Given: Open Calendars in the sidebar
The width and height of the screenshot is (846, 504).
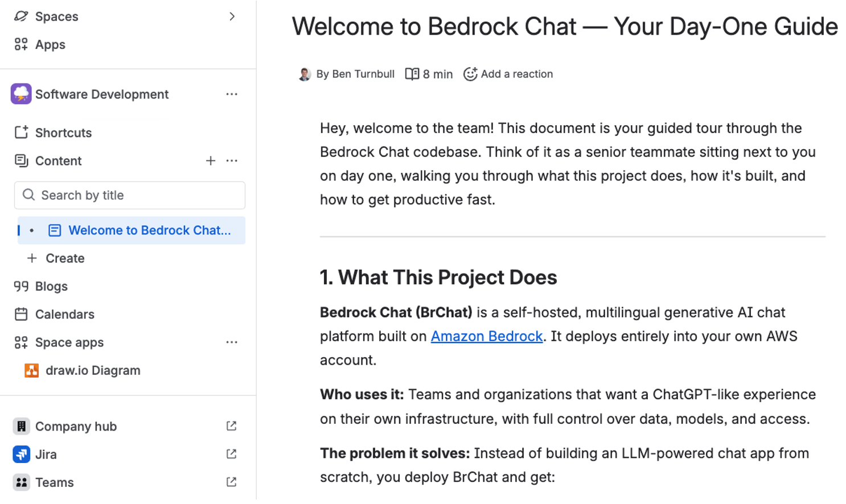Looking at the screenshot, I should 64,314.
